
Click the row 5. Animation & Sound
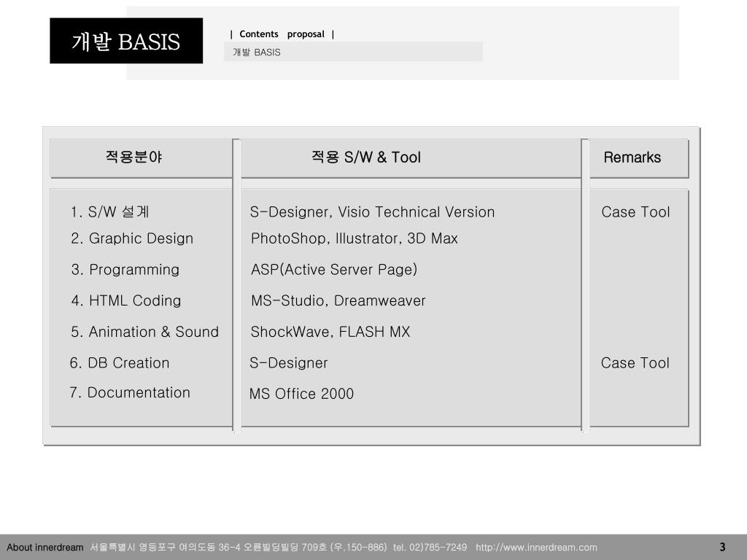pyautogui.click(x=145, y=332)
